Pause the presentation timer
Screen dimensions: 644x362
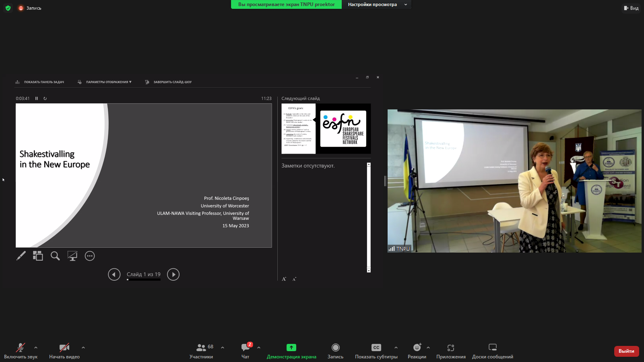click(37, 99)
